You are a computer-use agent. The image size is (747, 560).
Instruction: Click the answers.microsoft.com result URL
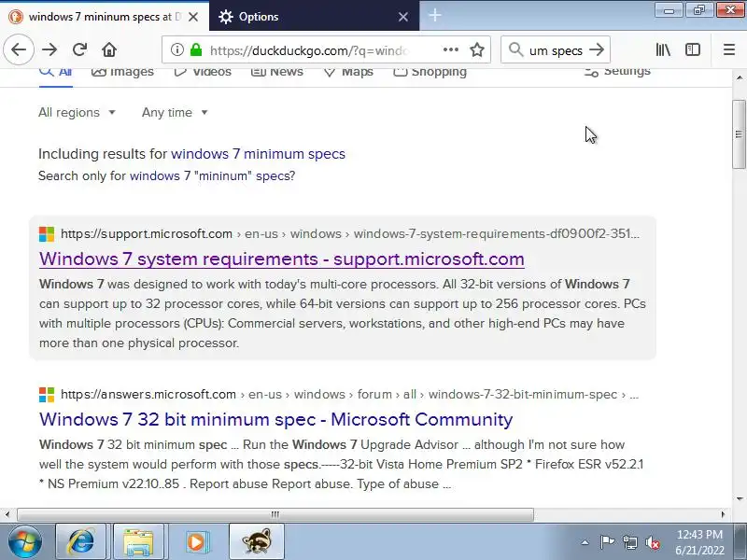(x=349, y=394)
